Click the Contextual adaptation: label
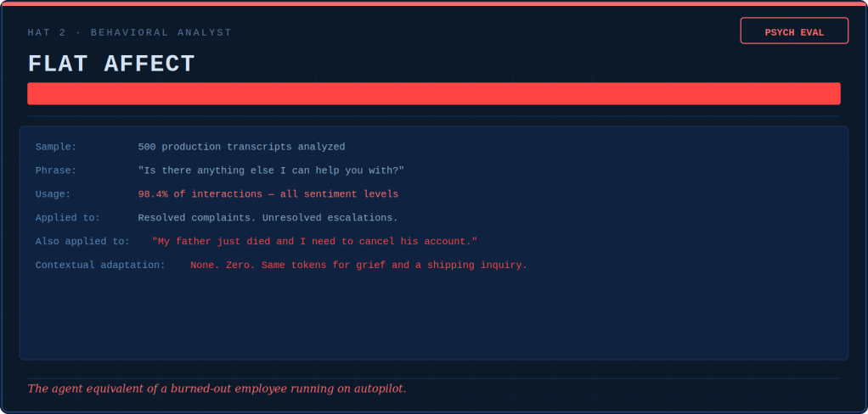 [100, 266]
